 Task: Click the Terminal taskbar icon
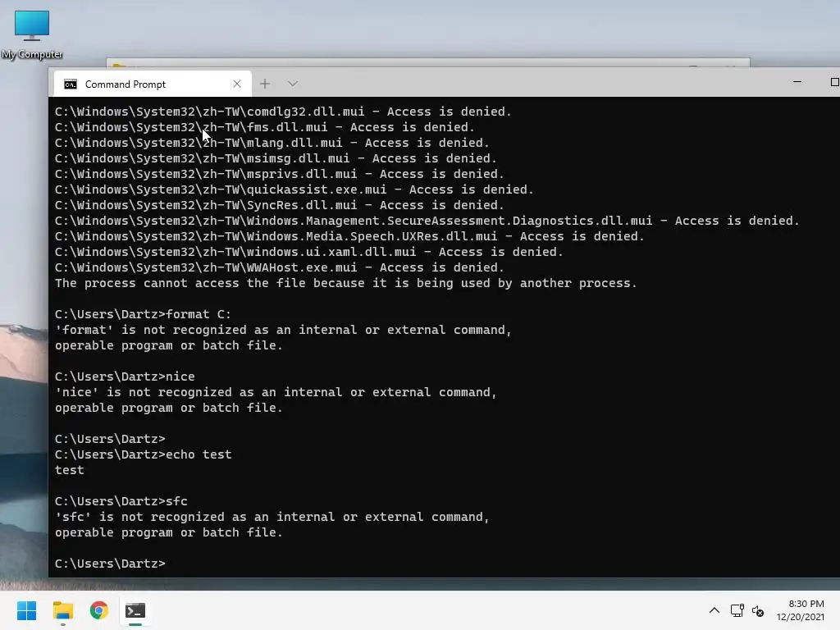135,610
